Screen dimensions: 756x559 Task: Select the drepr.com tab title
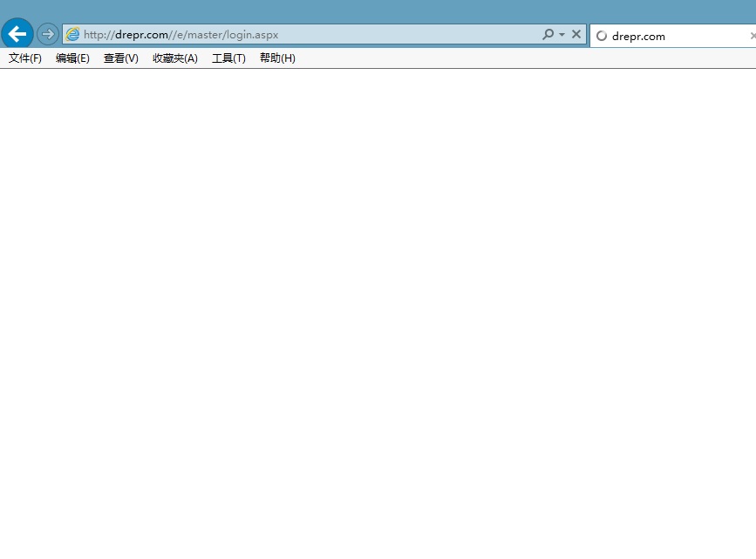click(x=638, y=36)
